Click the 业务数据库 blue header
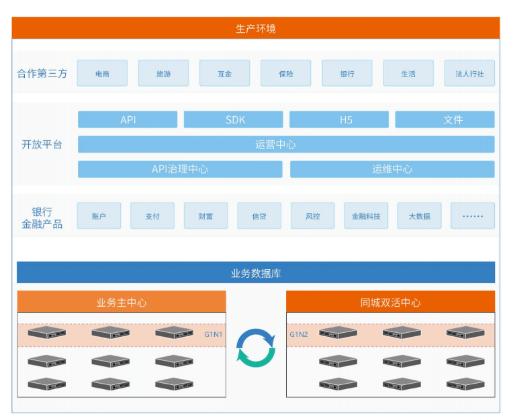Viewport: 513px width, 420px height. click(x=256, y=273)
